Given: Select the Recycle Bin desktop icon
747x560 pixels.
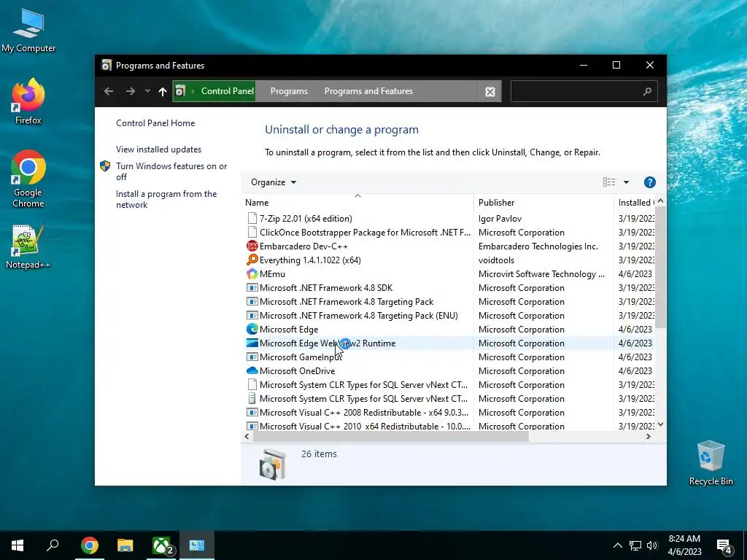Looking at the screenshot, I should tap(711, 463).
